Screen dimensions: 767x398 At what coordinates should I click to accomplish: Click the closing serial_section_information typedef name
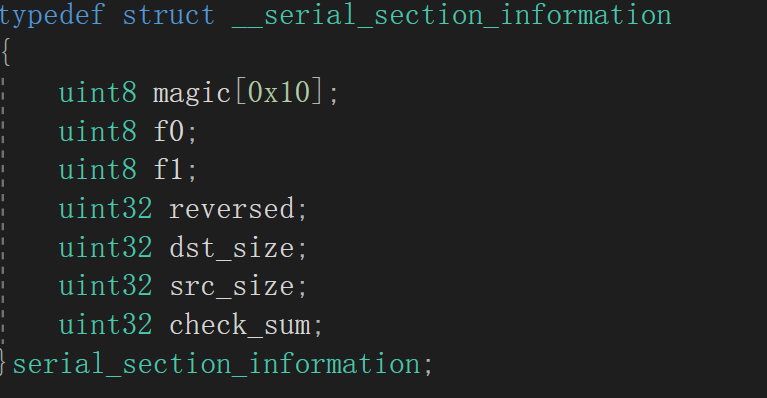coord(216,364)
